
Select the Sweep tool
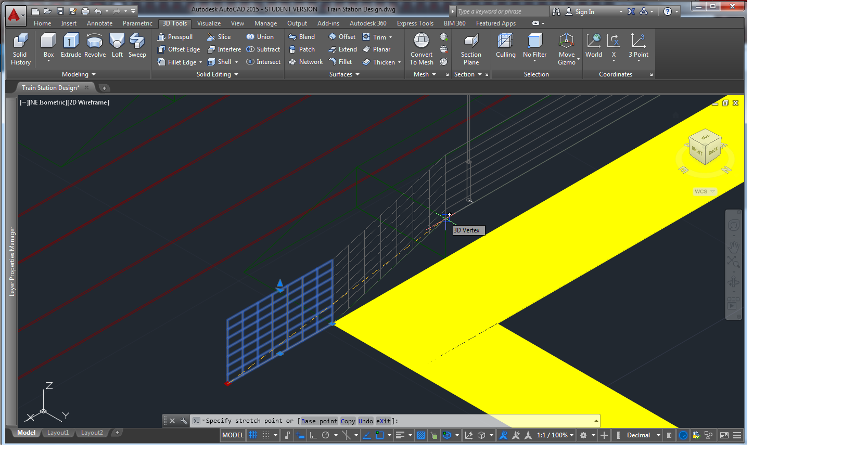tap(137, 46)
